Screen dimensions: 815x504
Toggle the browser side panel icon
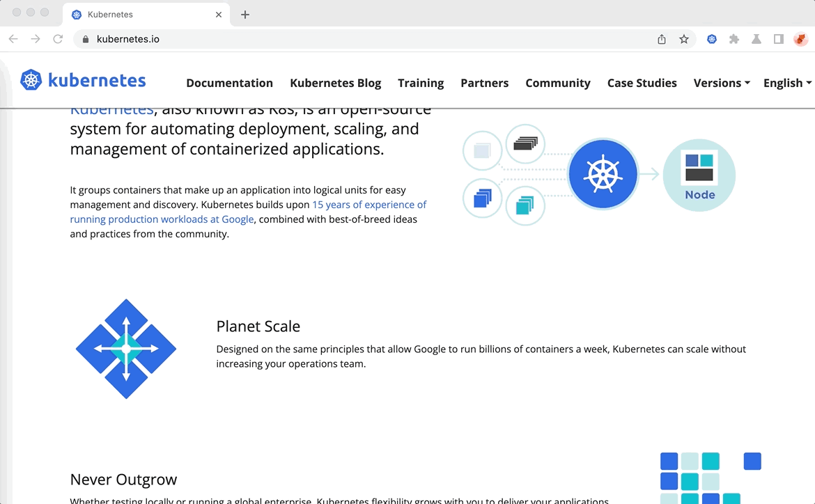779,39
